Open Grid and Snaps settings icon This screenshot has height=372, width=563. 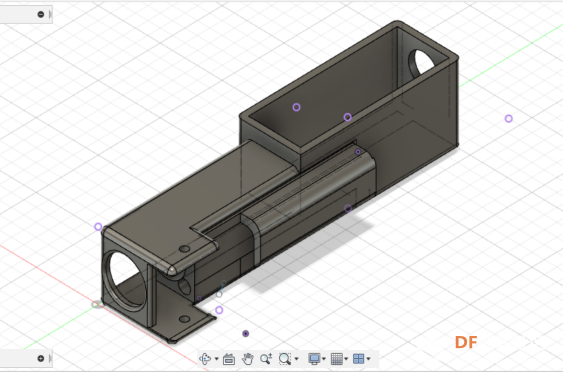tap(336, 358)
